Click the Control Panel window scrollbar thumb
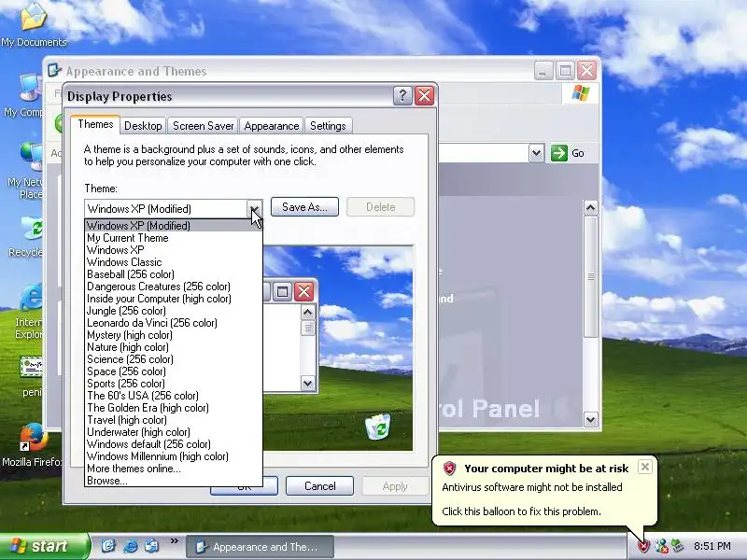747x560 pixels. coord(591,276)
